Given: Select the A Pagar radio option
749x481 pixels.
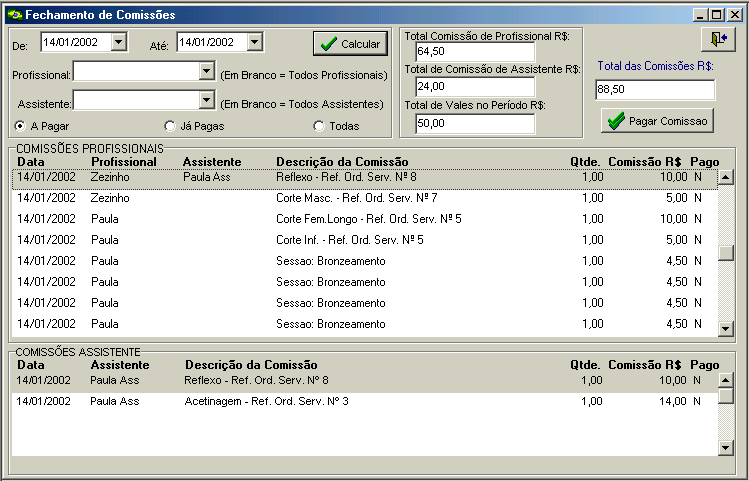Looking at the screenshot, I should (x=20, y=126).
